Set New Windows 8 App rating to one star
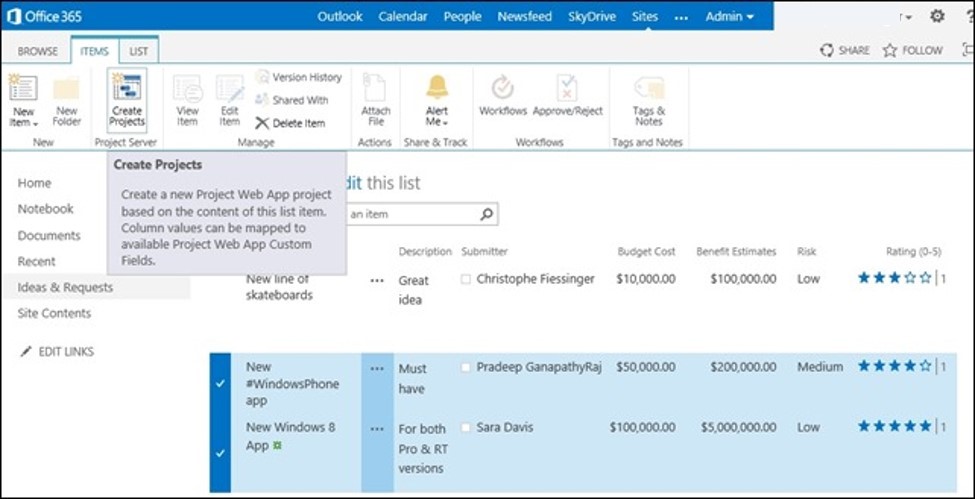975x499 pixels. [x=864, y=426]
